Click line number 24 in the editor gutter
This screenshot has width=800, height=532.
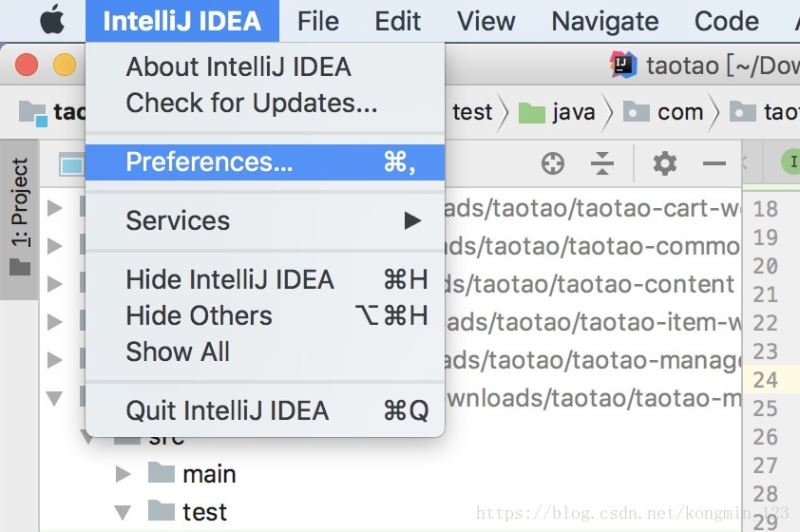coord(766,380)
